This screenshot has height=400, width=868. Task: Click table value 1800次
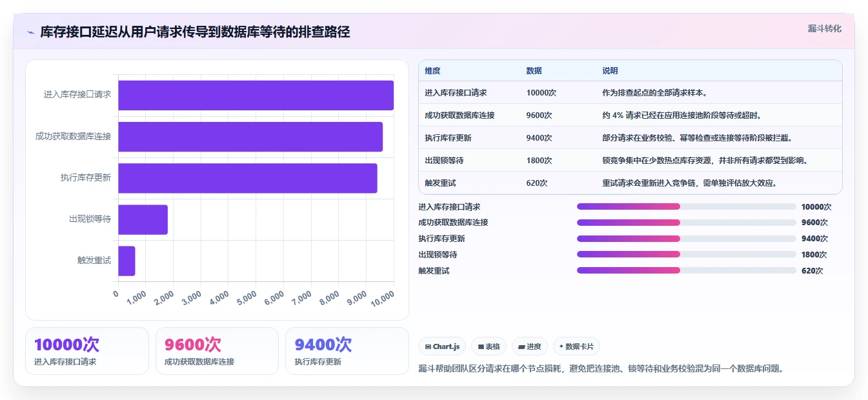point(540,160)
